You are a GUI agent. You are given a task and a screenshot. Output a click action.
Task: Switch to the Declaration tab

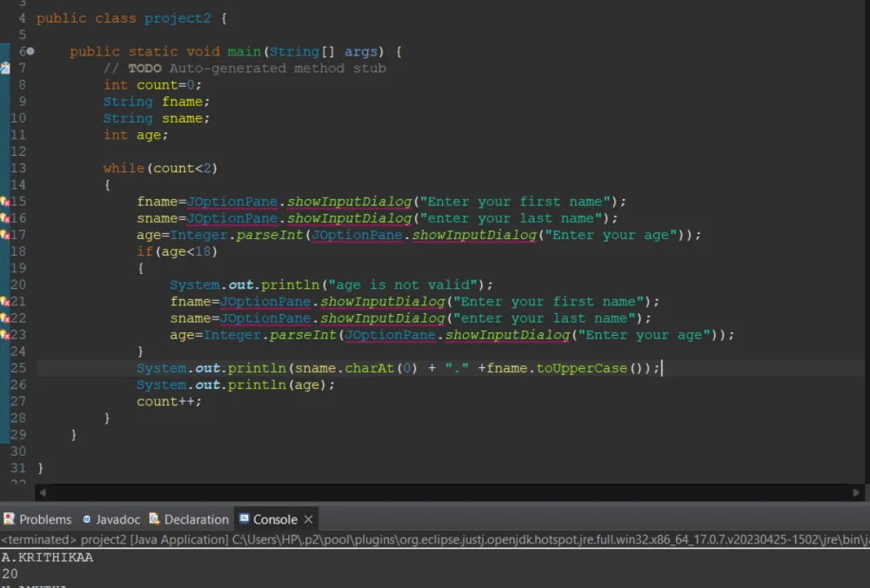coord(189,519)
